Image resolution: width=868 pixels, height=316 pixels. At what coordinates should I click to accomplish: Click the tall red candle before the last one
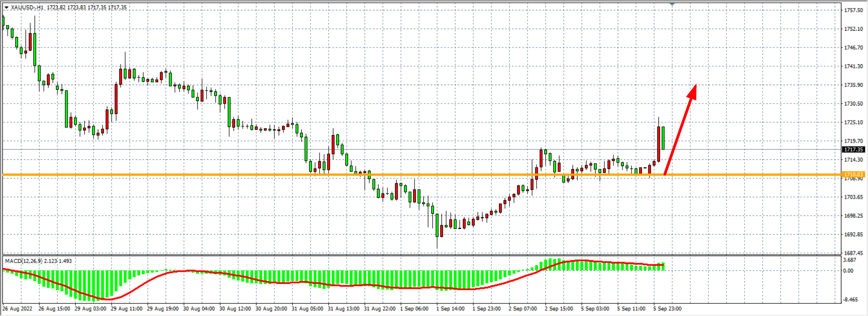click(659, 144)
